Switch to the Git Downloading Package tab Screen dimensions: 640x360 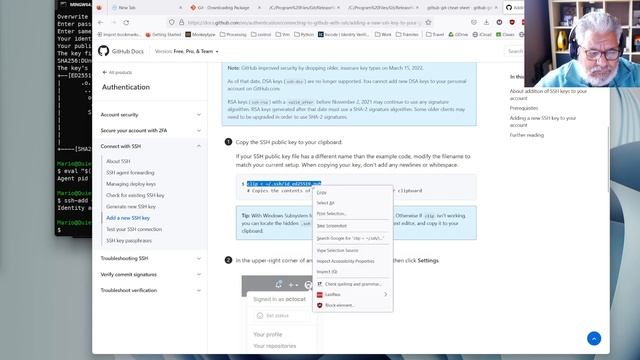[224, 7]
